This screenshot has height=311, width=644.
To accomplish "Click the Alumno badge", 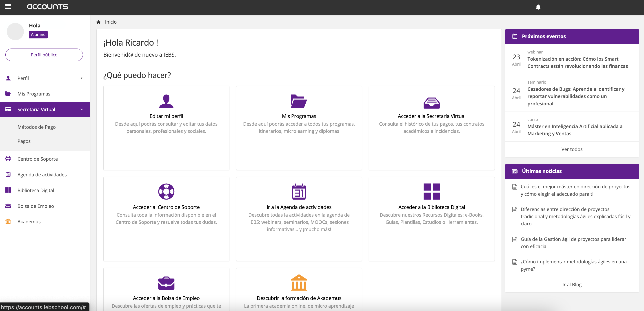I will [38, 35].
